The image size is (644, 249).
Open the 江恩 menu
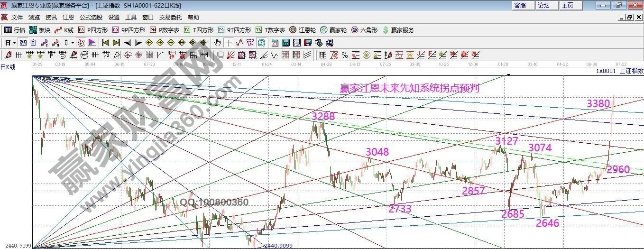coord(68,17)
